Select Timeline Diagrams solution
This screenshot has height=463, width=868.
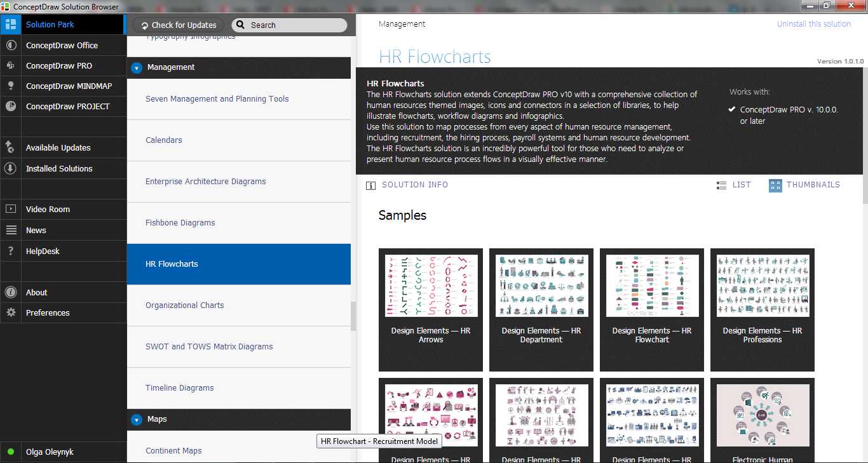(x=239, y=388)
